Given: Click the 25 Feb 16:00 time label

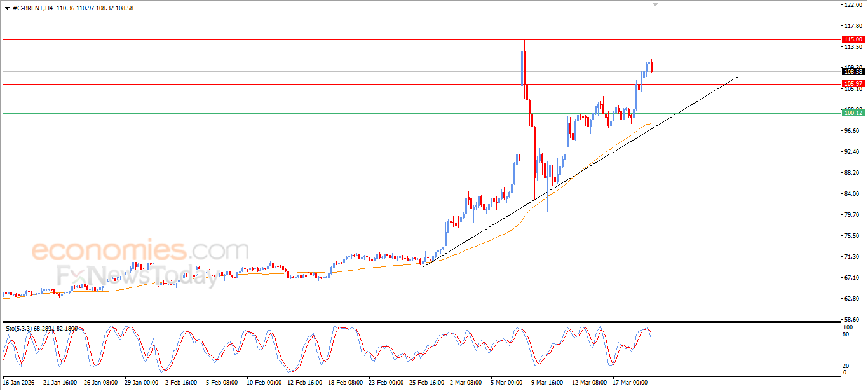Looking at the screenshot, I should click(x=426, y=383).
